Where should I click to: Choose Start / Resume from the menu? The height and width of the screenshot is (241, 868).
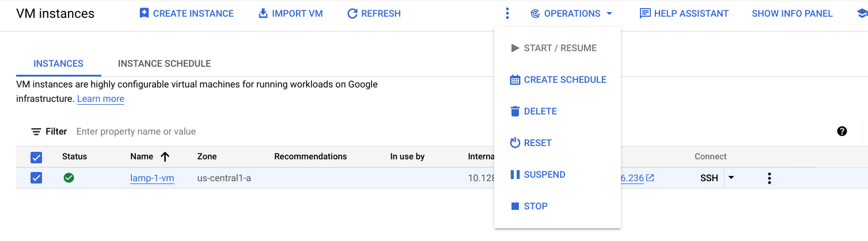point(558,48)
